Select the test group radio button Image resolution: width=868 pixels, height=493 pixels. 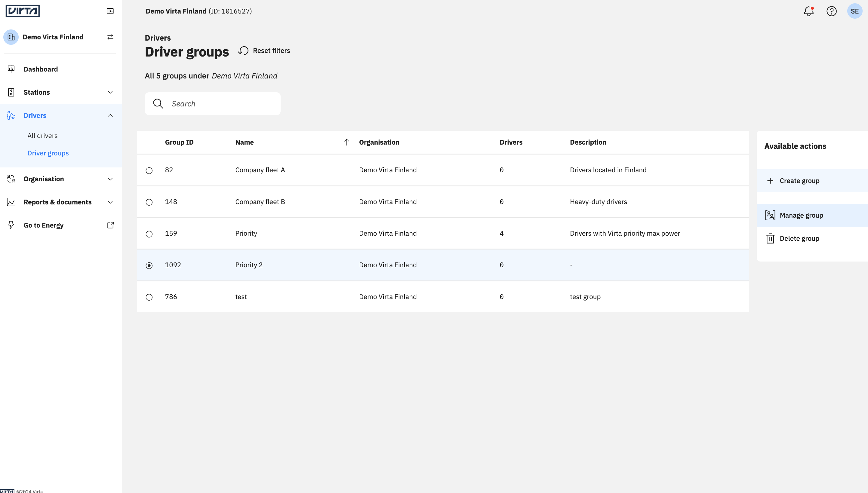pos(149,297)
